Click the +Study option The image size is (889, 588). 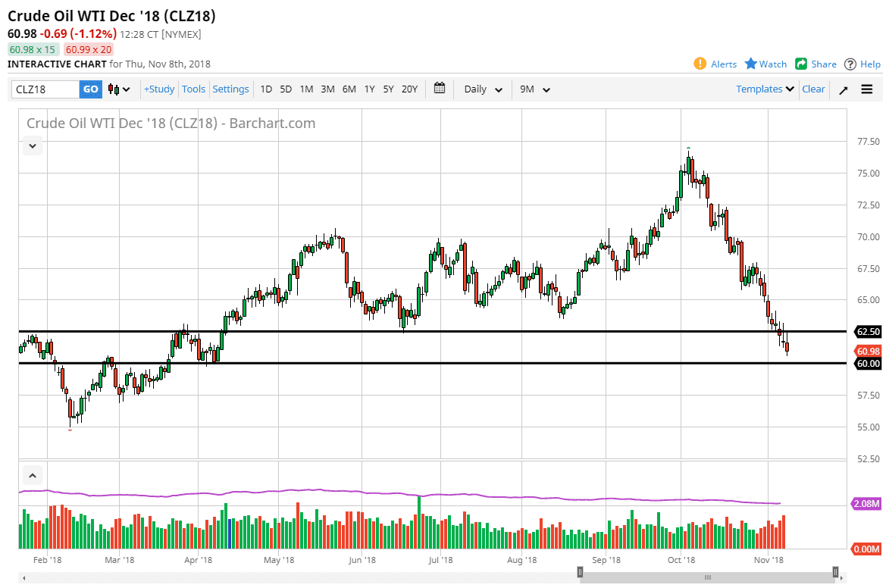coord(158,89)
